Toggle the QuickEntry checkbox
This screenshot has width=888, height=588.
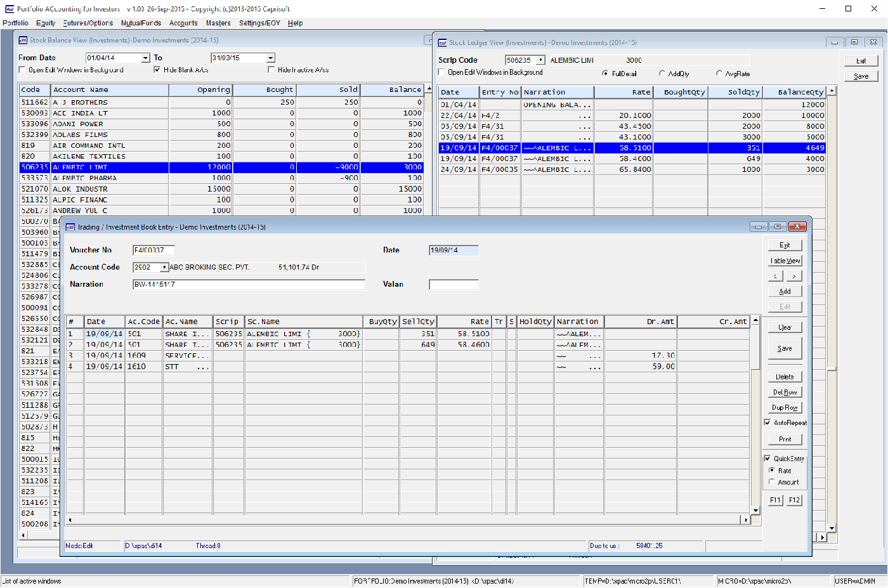tap(767, 459)
